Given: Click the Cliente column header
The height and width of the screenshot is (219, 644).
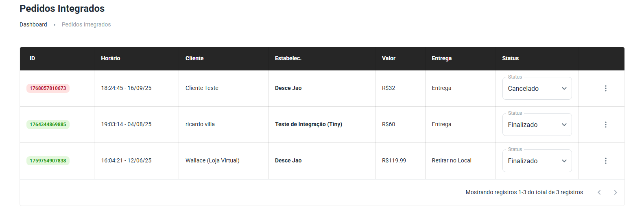Looking at the screenshot, I should (x=194, y=58).
